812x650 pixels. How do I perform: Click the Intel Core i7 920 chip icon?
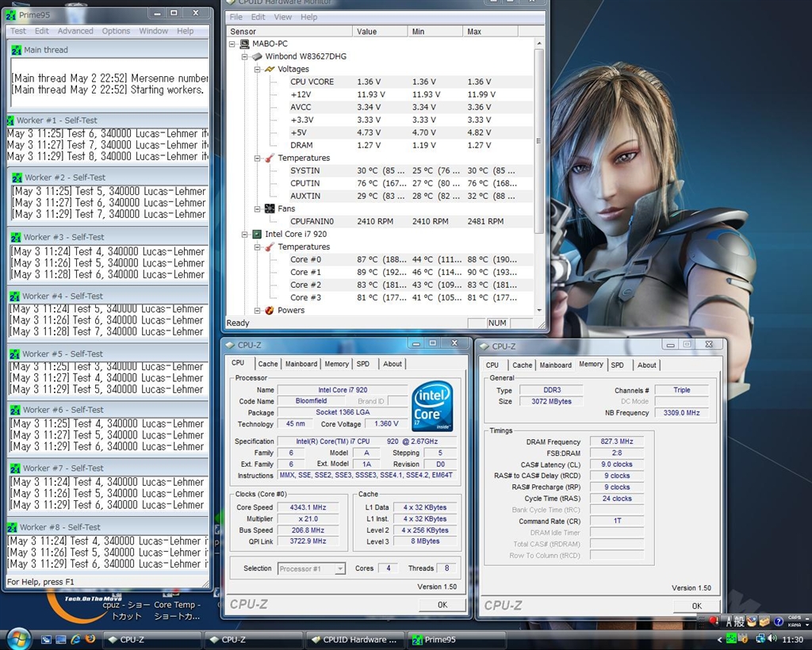tap(257, 234)
